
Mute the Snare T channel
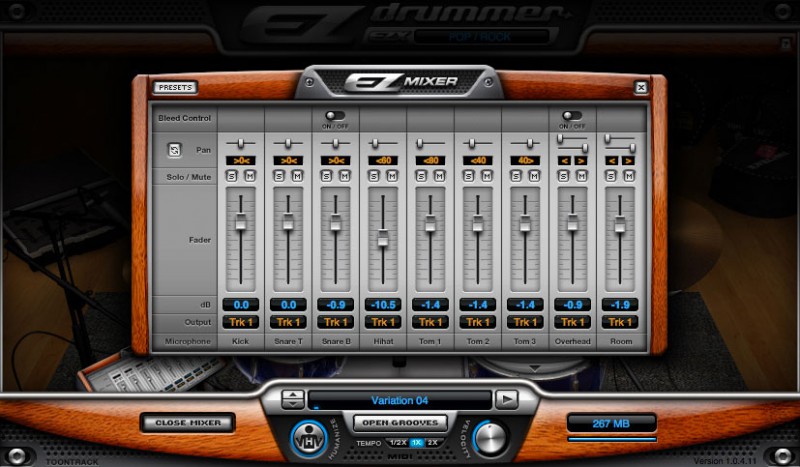point(296,176)
